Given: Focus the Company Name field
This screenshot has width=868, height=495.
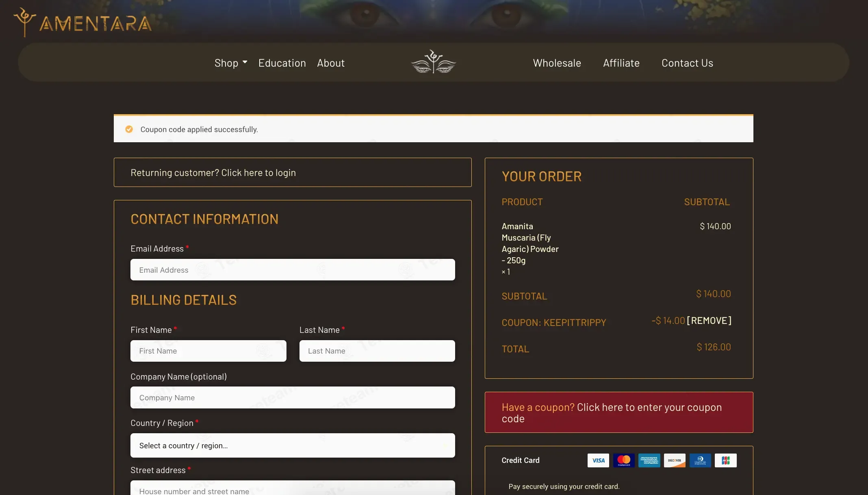Looking at the screenshot, I should tap(293, 397).
